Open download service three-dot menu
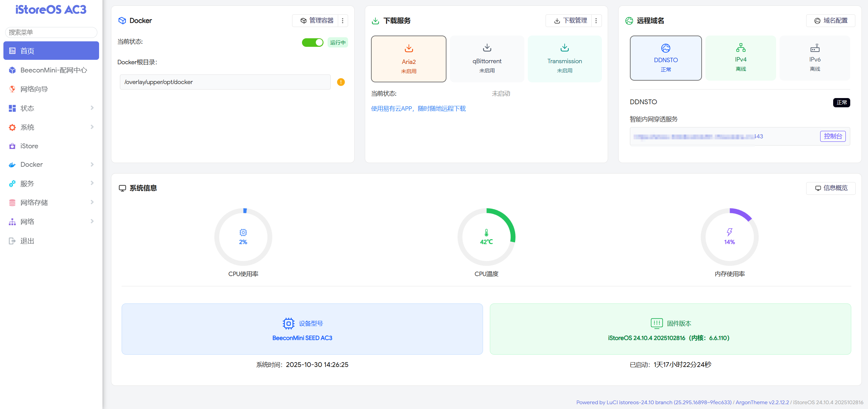 click(x=596, y=21)
